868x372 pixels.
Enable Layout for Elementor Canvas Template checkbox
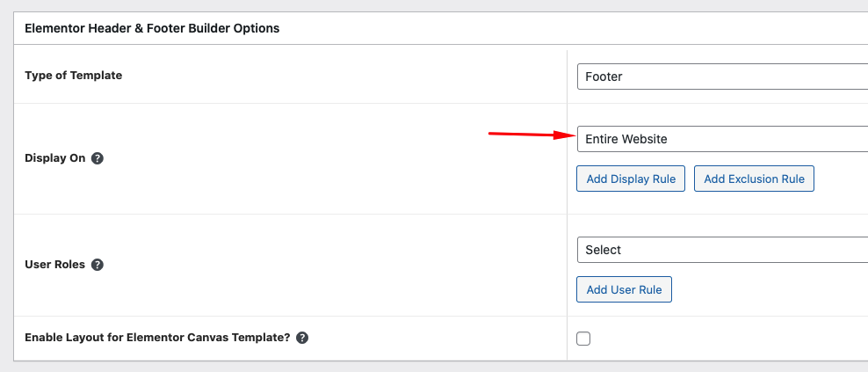(583, 339)
